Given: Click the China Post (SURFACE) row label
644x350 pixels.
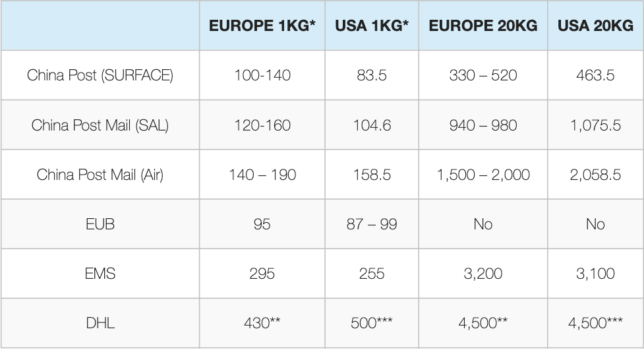Looking at the screenshot, I should [100, 75].
